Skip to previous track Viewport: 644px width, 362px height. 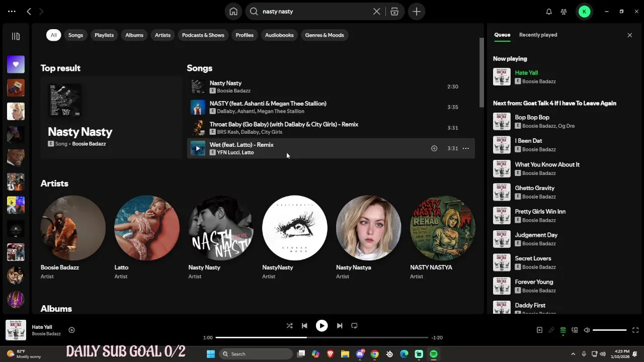pyautogui.click(x=304, y=326)
